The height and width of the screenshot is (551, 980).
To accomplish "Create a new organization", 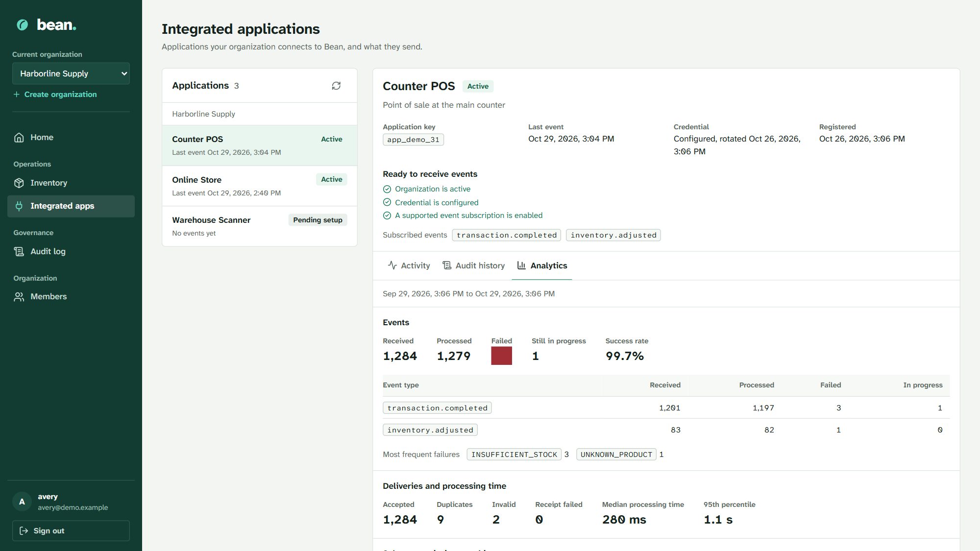I will [55, 95].
